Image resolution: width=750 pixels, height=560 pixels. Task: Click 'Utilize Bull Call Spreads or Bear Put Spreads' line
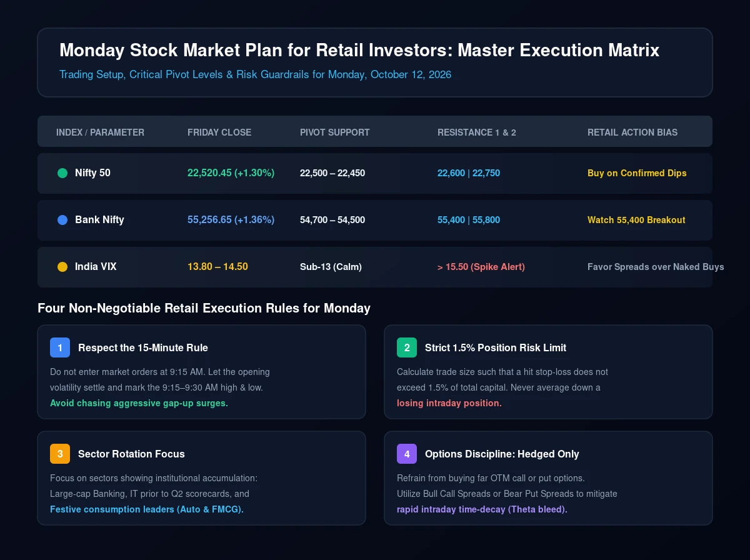(507, 494)
